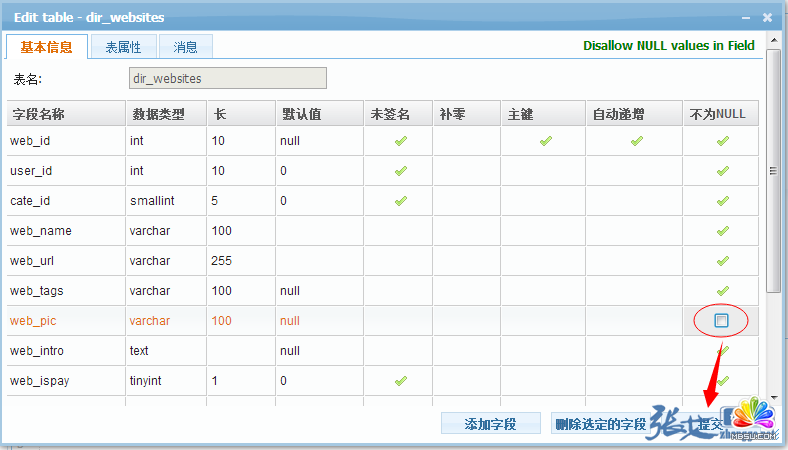The height and width of the screenshot is (450, 788).
Task: Select the web_url field name cell
Action: pos(66,261)
